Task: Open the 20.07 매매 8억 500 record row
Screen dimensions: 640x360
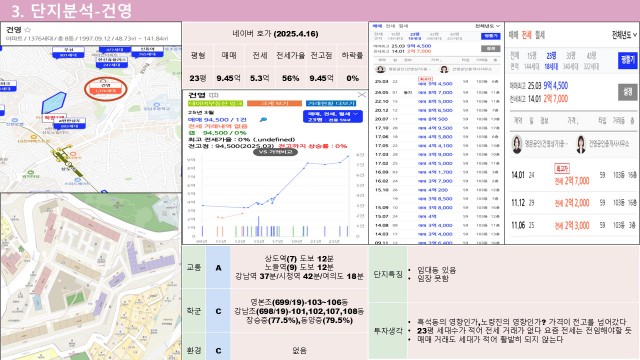Action: pyautogui.click(x=437, y=119)
